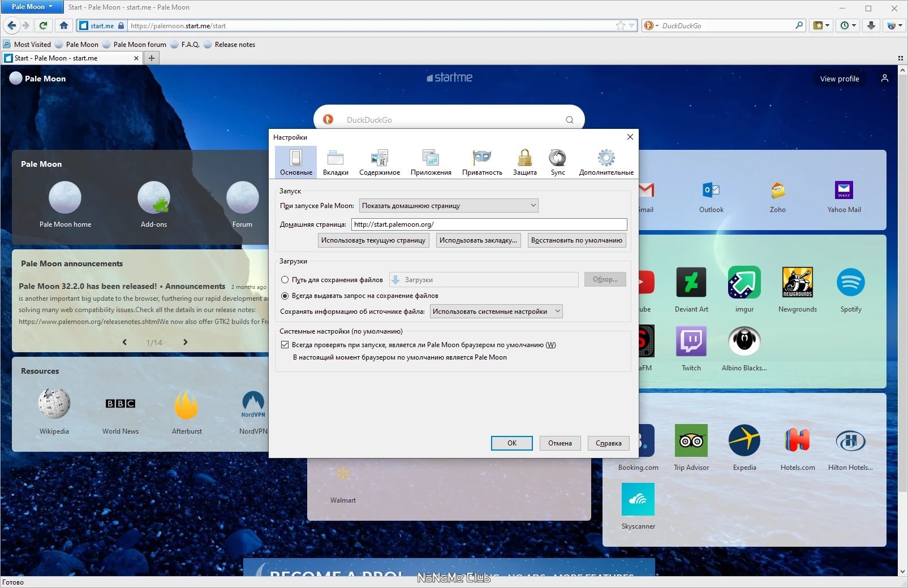Switch to the Содержимое settings tab
908x588 pixels.
[380, 162]
